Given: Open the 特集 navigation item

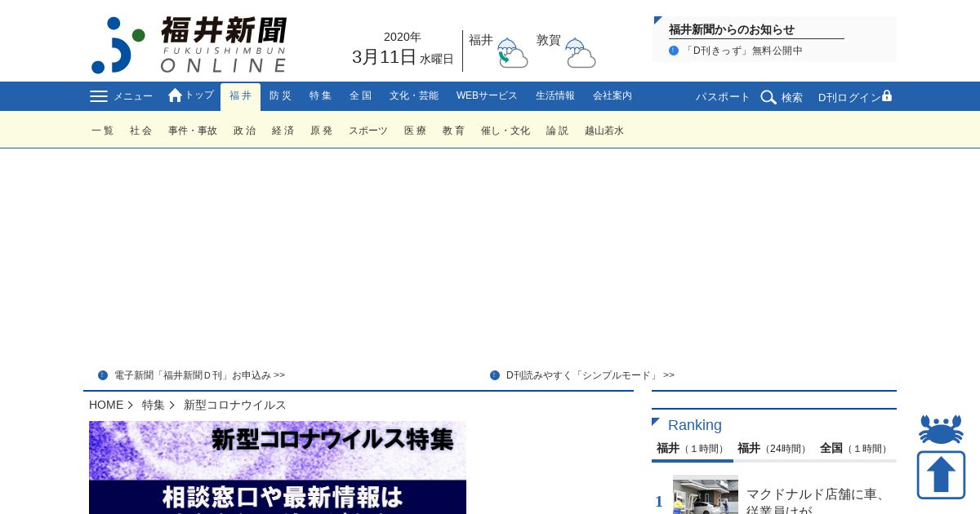Looking at the screenshot, I should 320,95.
